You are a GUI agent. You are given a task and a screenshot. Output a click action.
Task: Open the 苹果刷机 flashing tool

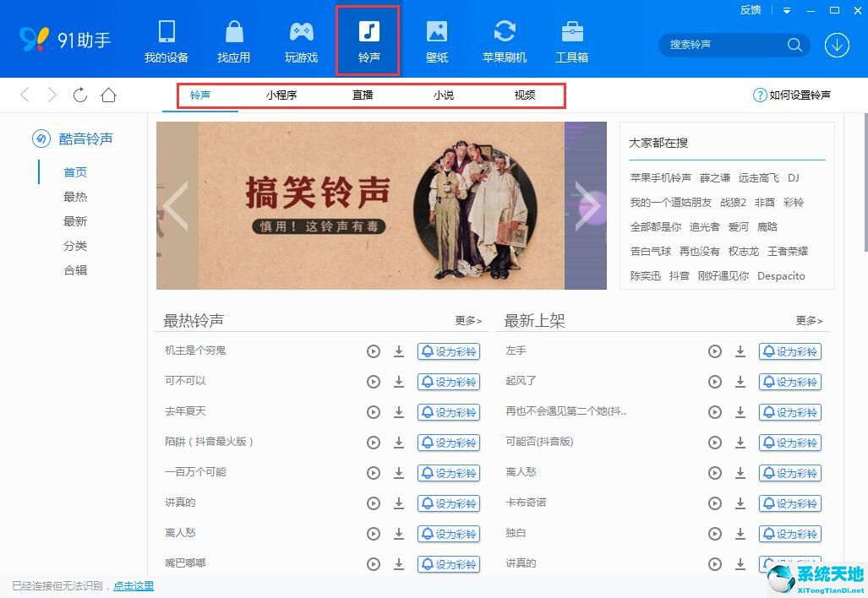505,40
